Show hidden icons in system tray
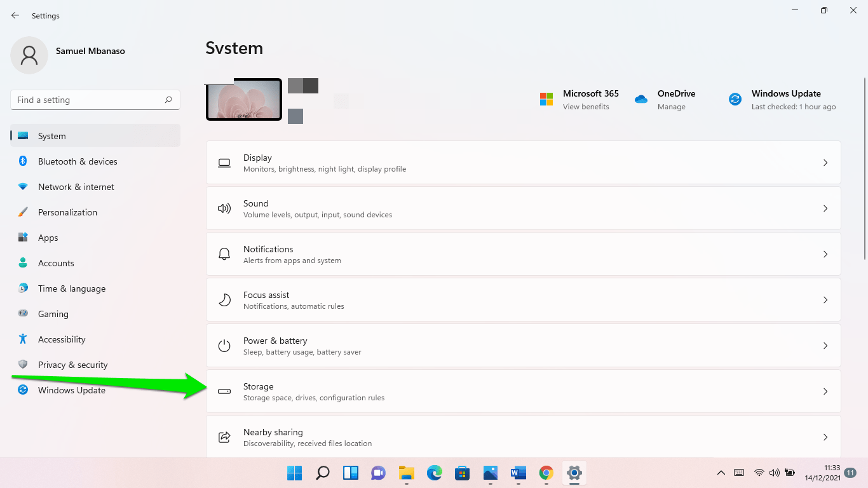 point(721,473)
